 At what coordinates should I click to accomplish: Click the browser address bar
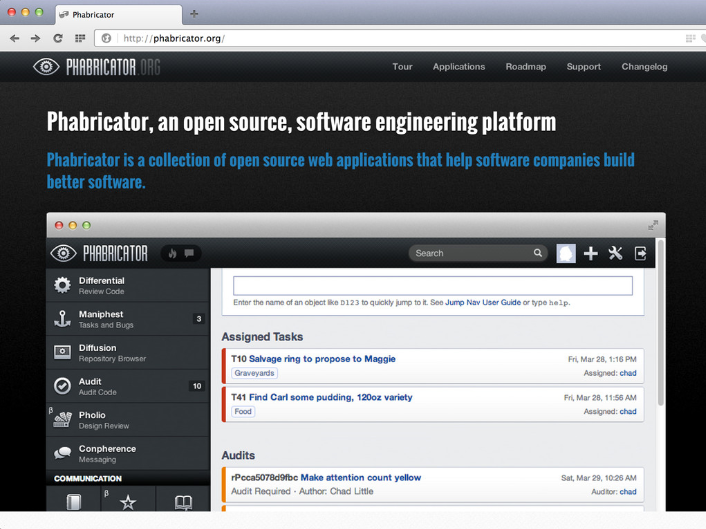[400, 38]
